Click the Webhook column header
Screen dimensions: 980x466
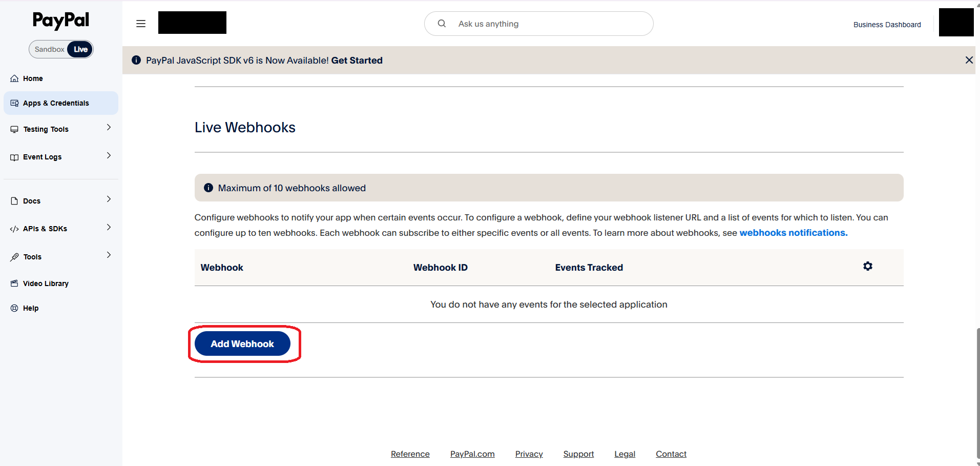(222, 268)
